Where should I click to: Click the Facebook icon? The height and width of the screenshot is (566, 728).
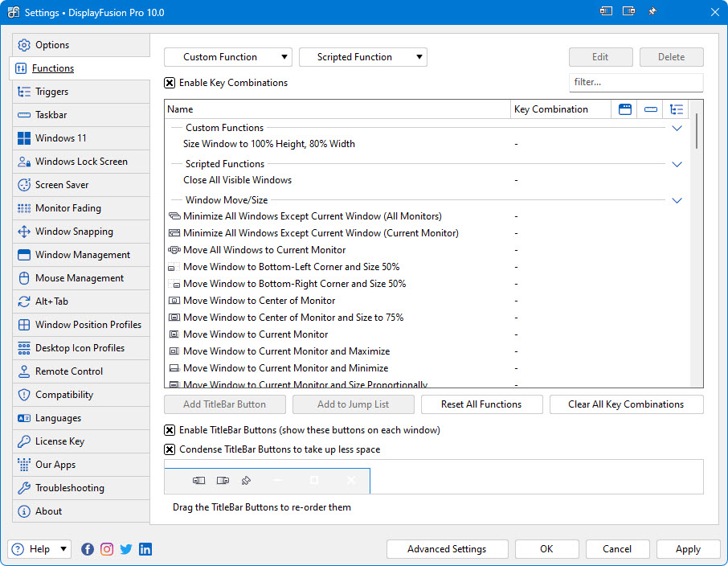click(87, 549)
